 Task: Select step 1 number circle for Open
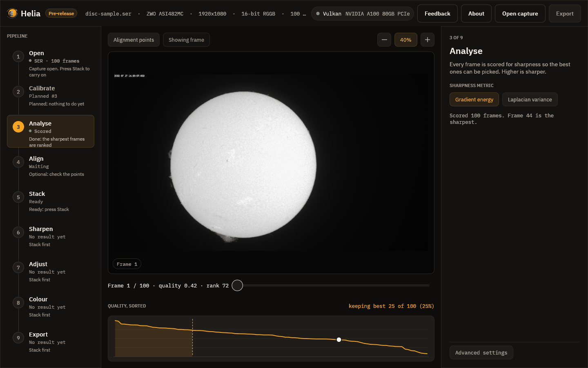(x=18, y=56)
